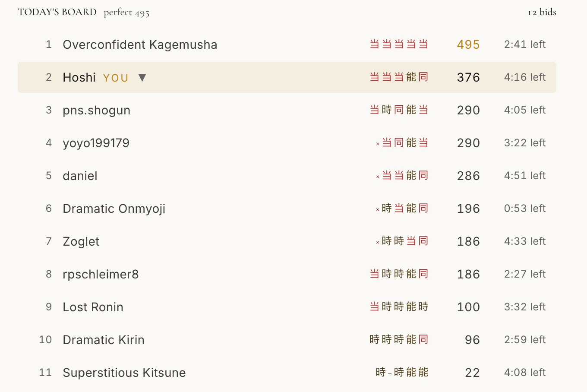Click yoyo199179's kanji result glyphs
Image resolution: width=587 pixels, height=392 pixels.
[x=402, y=143]
